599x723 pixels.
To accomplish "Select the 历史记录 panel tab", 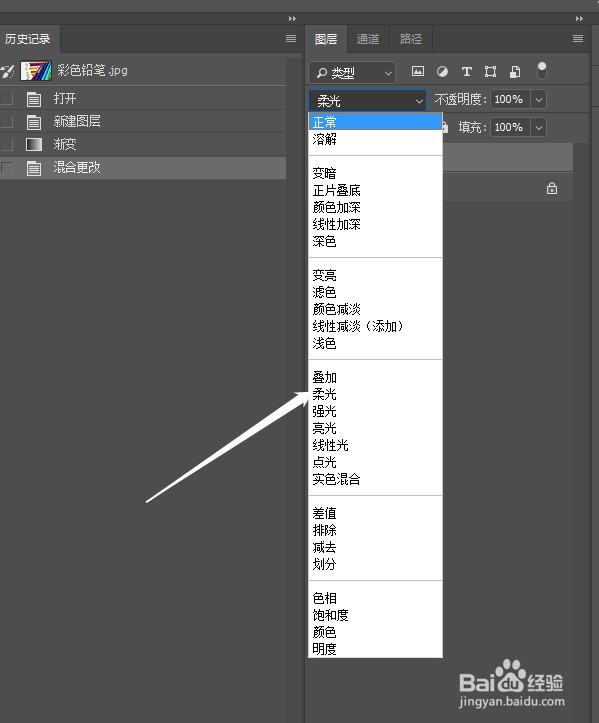I will 28,39.
